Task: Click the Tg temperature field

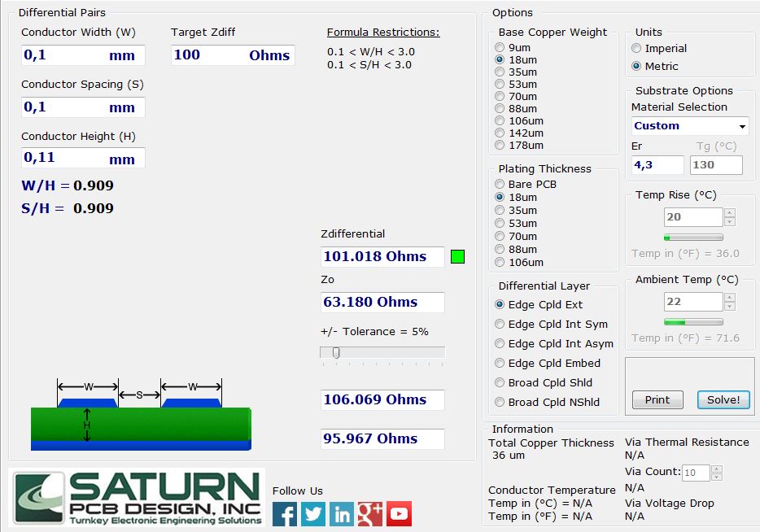Action: (x=716, y=165)
